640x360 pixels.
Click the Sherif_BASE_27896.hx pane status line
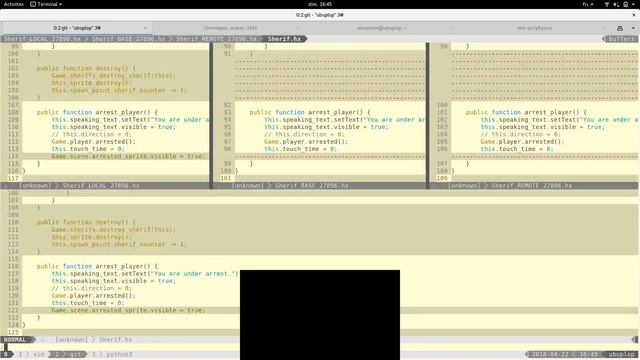[x=320, y=185]
